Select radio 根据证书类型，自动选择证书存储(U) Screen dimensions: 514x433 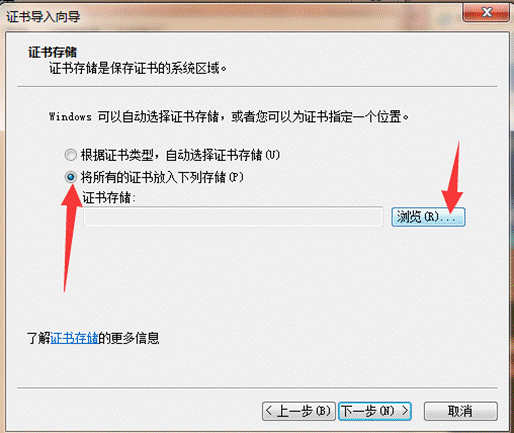[70, 155]
